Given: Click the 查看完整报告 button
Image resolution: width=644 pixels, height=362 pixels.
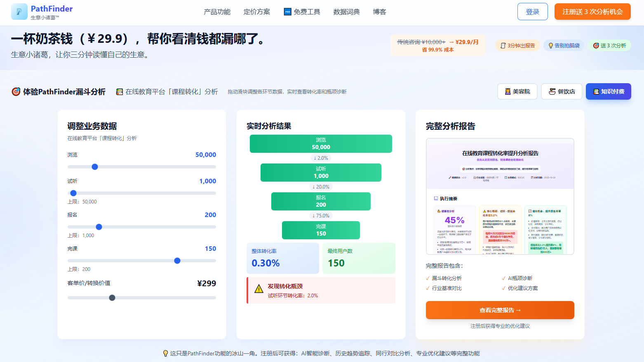Looking at the screenshot, I should tap(500, 310).
